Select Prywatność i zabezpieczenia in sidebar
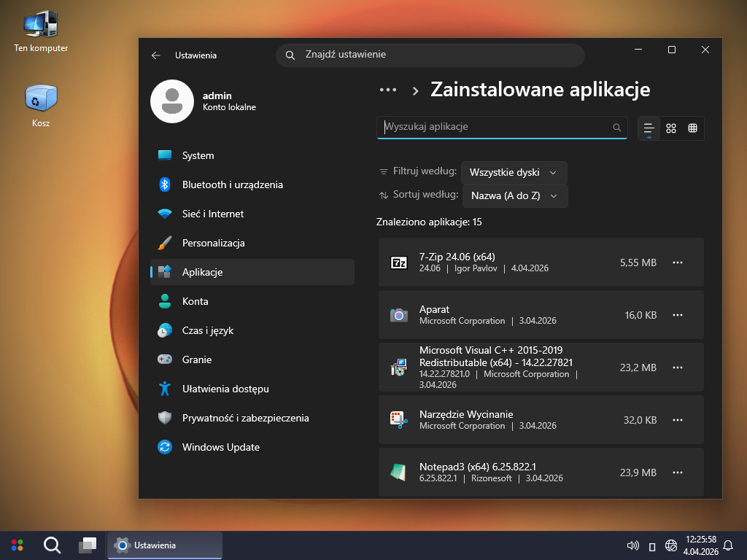 click(245, 418)
